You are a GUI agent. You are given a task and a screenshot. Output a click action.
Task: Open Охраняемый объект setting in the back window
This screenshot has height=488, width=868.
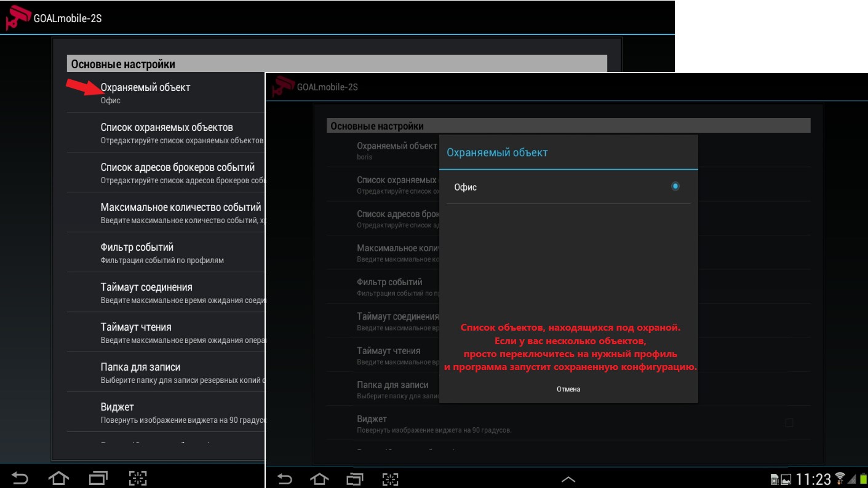(166, 93)
